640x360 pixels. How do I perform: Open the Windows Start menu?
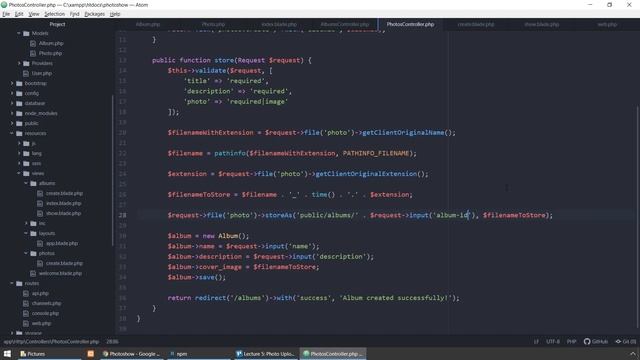(x=7, y=354)
